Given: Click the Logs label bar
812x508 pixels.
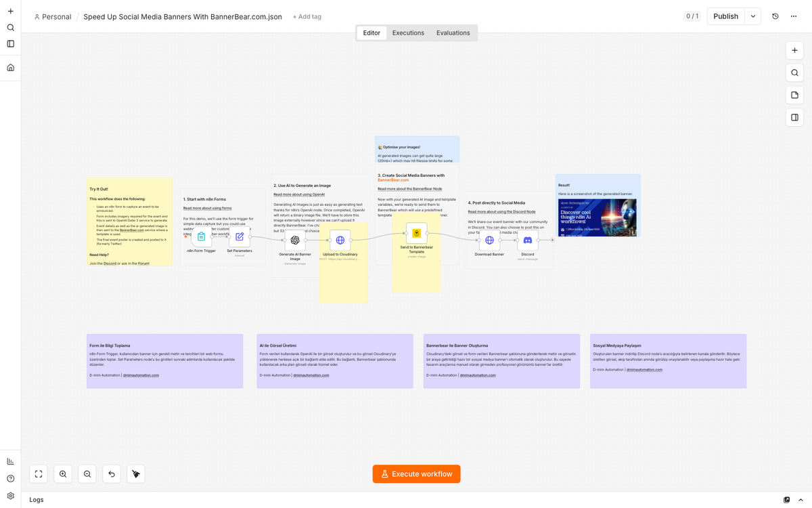Looking at the screenshot, I should click(38, 500).
